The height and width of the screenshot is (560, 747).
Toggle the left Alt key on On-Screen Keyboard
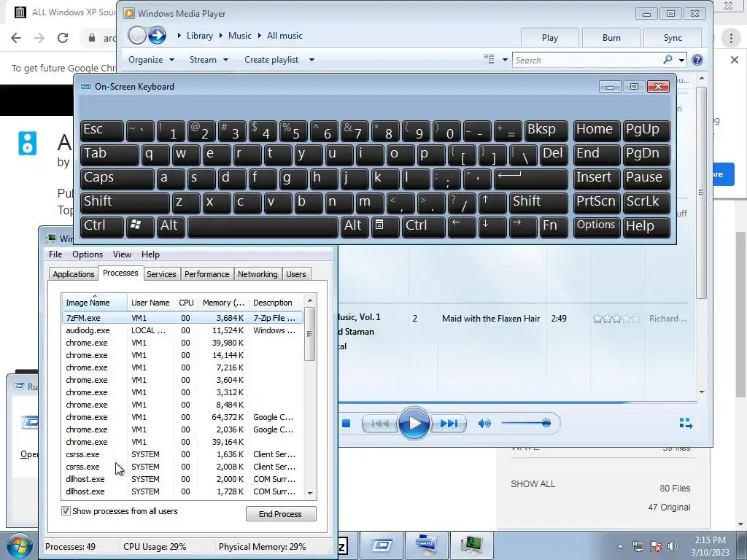171,227
